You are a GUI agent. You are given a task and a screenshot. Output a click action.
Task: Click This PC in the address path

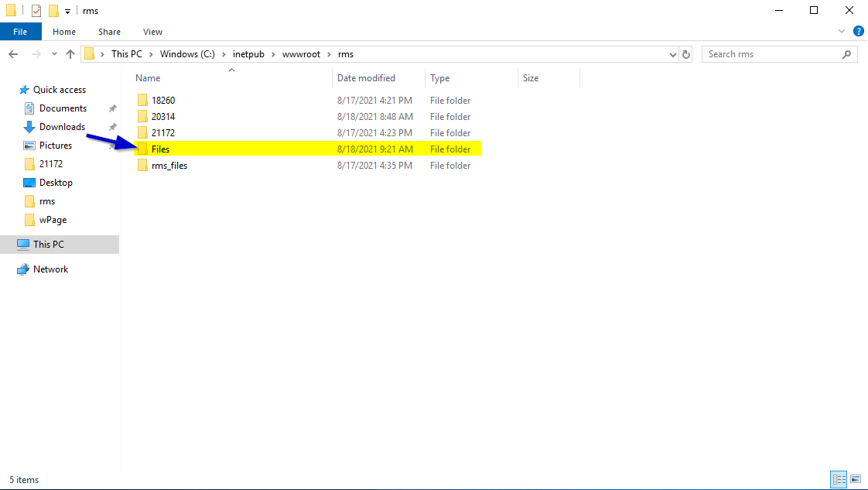(127, 54)
